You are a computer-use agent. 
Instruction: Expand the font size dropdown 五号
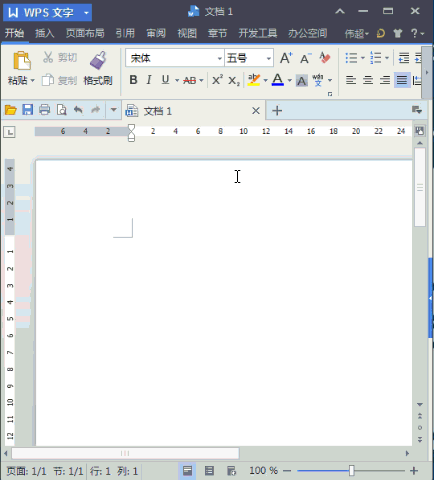click(249, 58)
